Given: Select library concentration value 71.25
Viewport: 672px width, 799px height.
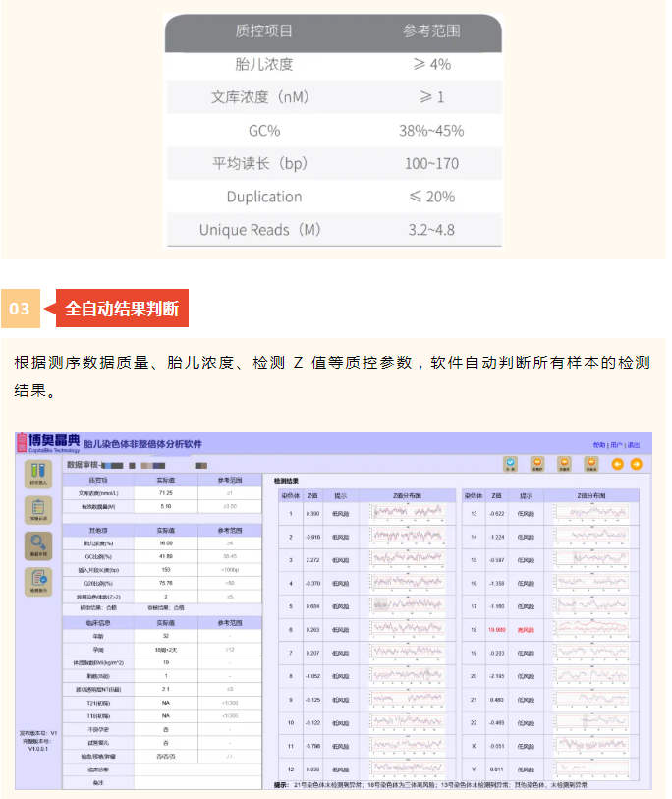Looking at the screenshot, I should [166, 493].
